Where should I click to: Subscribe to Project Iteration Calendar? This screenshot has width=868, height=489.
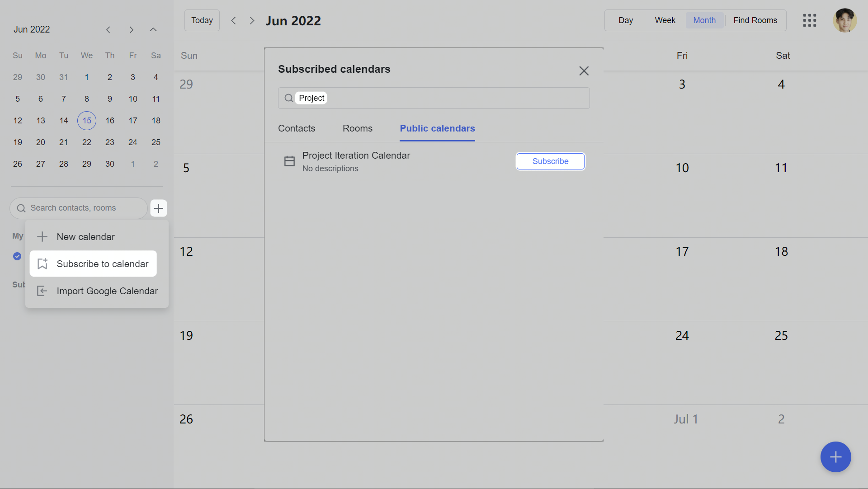(x=550, y=161)
